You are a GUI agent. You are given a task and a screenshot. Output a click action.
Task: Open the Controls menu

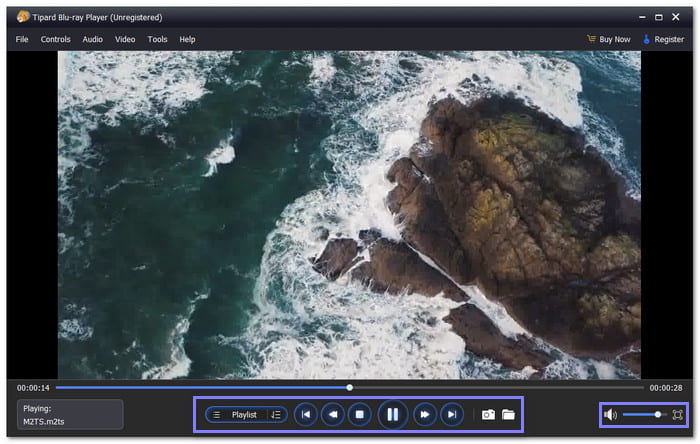tap(55, 39)
